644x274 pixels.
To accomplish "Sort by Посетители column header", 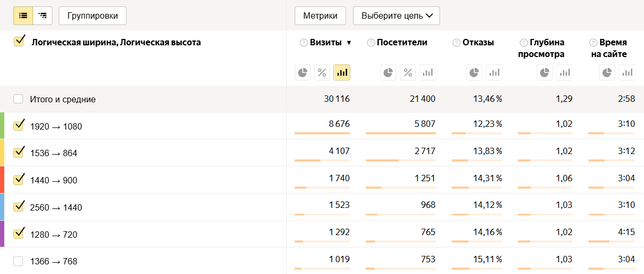I will [x=402, y=43].
